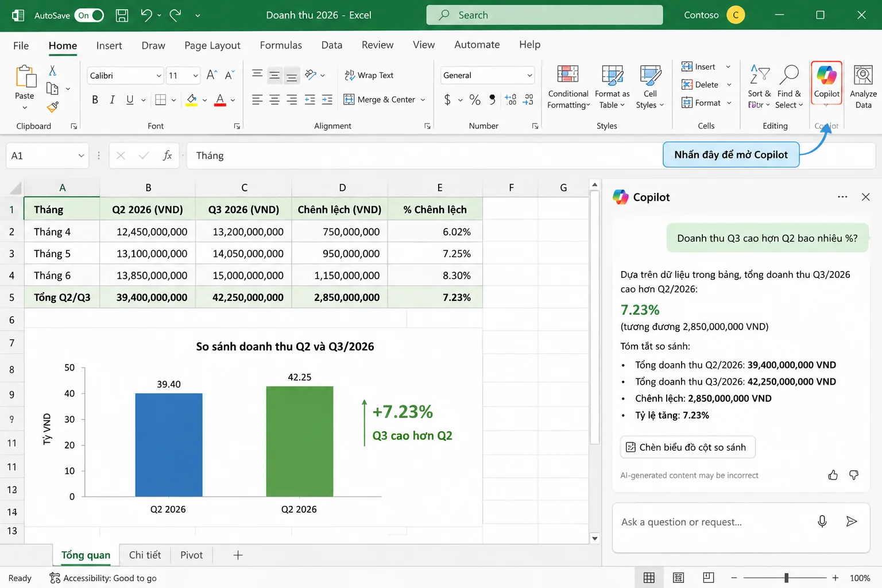Apply red font color swatch
882x588 pixels.
click(220, 100)
